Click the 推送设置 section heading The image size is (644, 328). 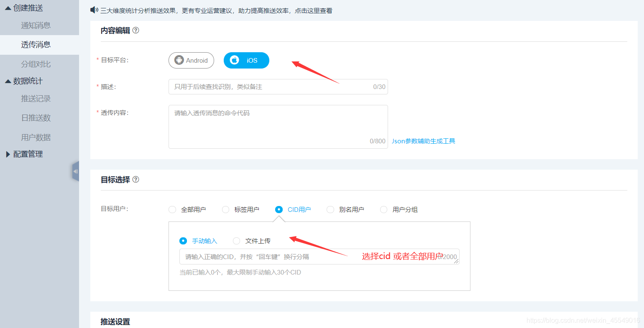tap(115, 321)
